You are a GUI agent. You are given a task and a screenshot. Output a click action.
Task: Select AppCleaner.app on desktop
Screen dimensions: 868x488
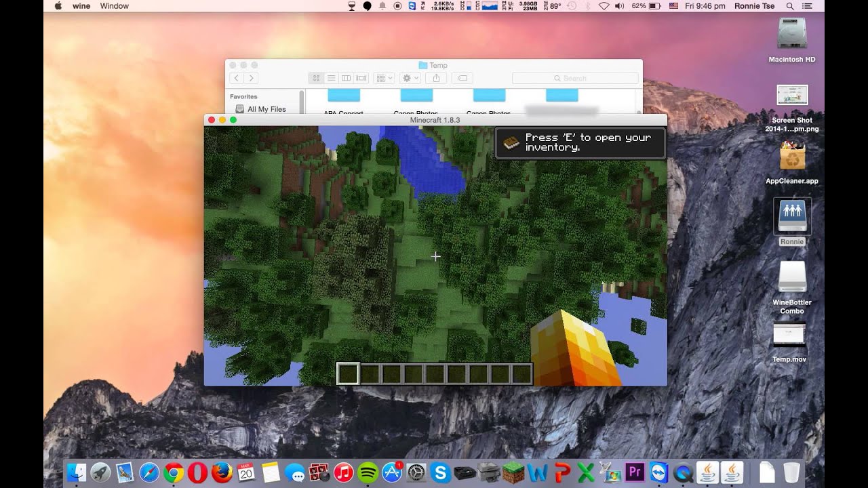(792, 163)
